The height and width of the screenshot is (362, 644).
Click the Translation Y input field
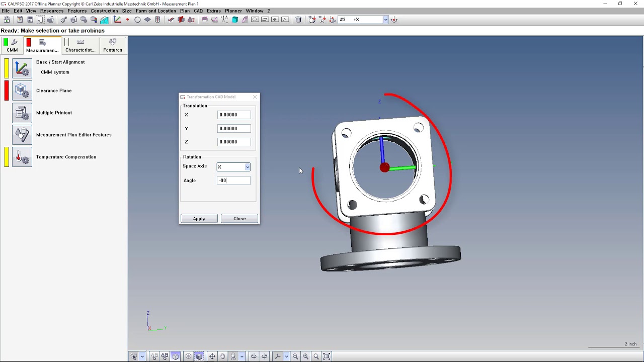(234, 128)
